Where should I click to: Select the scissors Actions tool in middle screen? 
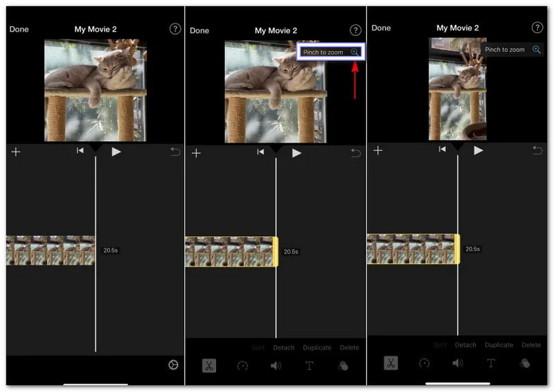pos(209,366)
